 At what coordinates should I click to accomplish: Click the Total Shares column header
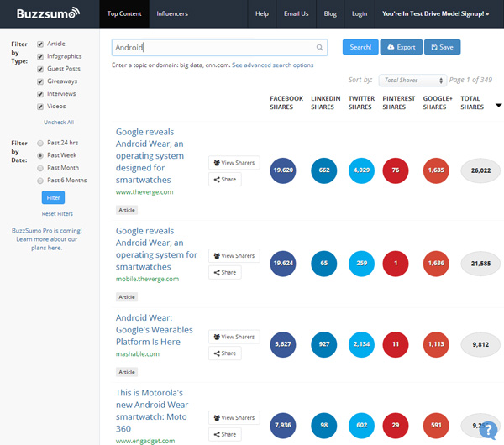472,102
